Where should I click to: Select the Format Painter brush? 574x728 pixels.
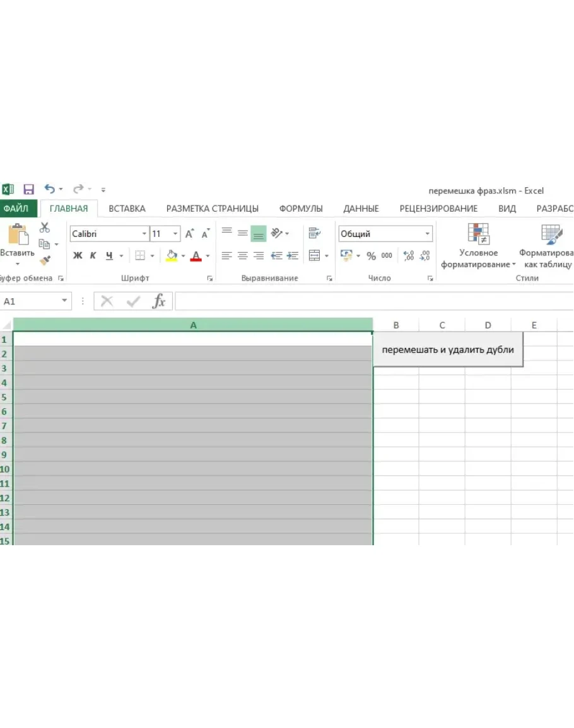coord(45,260)
